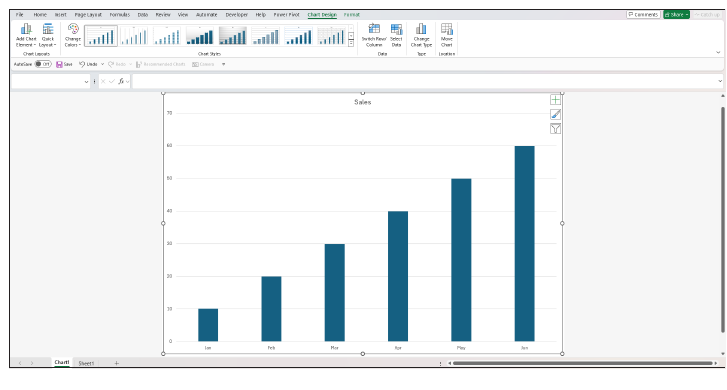727x390 pixels.
Task: Open the Chart Styles paintbrush button
Action: tap(555, 115)
